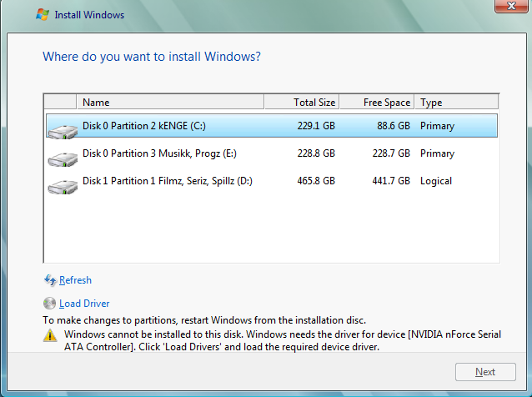Image resolution: width=532 pixels, height=397 pixels.
Task: Click the 441.7 GB free space value
Action: pyautogui.click(x=391, y=181)
